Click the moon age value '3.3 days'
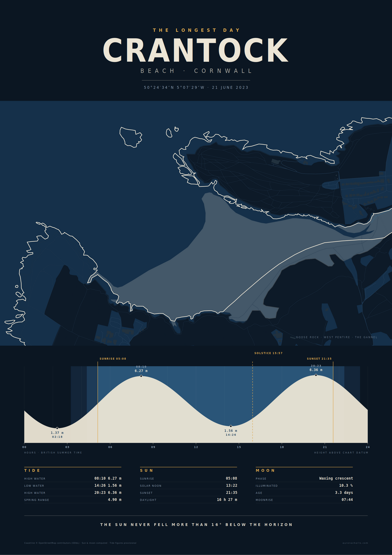 click(x=344, y=493)
